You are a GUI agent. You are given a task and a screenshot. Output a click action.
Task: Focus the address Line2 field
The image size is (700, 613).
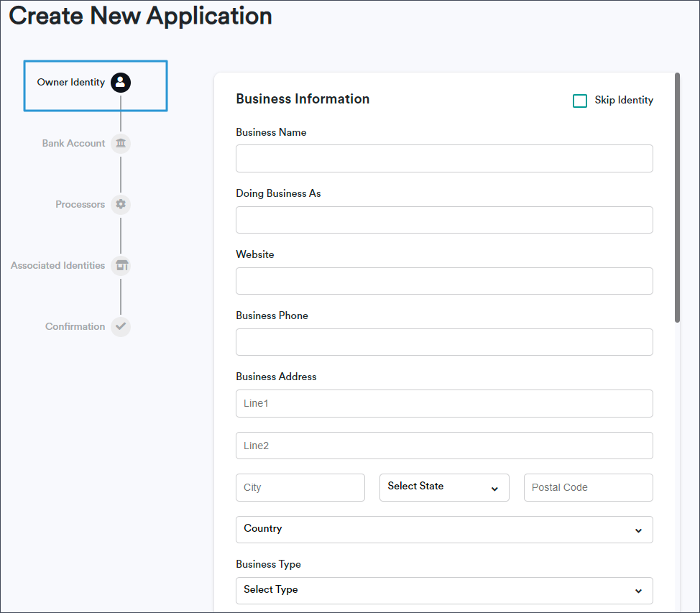(444, 446)
